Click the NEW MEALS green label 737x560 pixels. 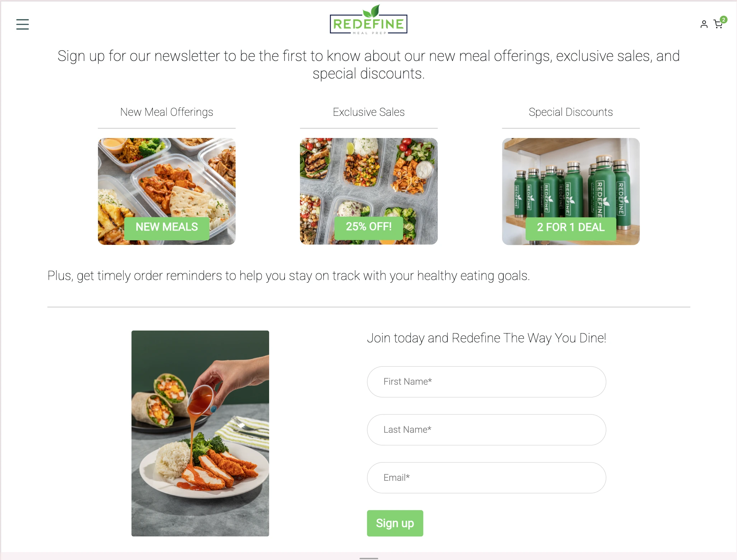pyautogui.click(x=167, y=227)
